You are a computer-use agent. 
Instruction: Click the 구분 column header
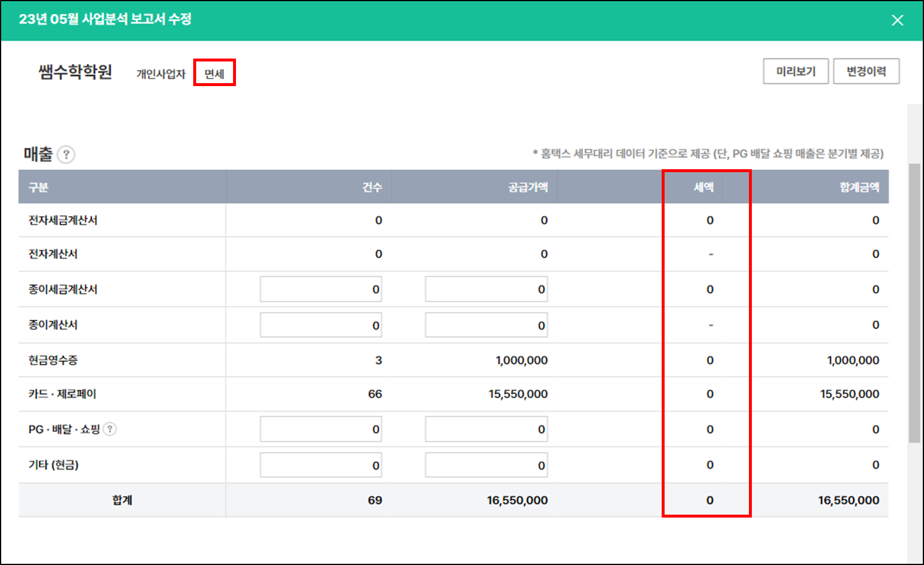point(39,187)
